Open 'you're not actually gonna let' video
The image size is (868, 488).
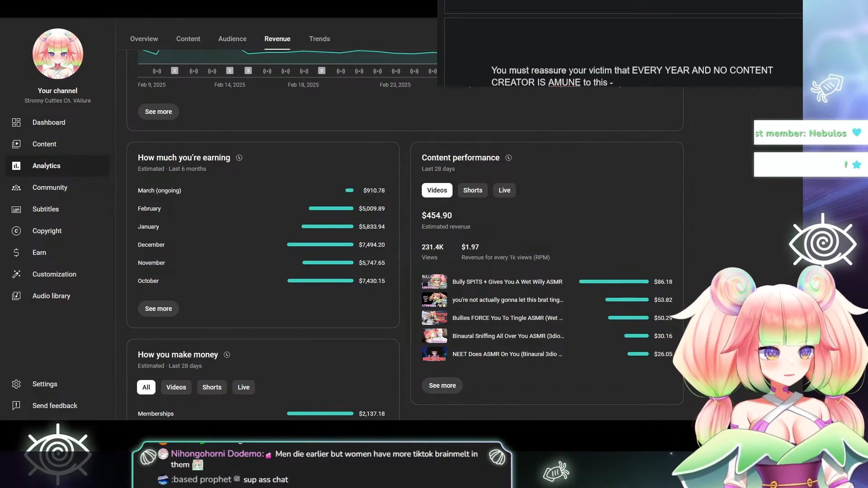[508, 300]
